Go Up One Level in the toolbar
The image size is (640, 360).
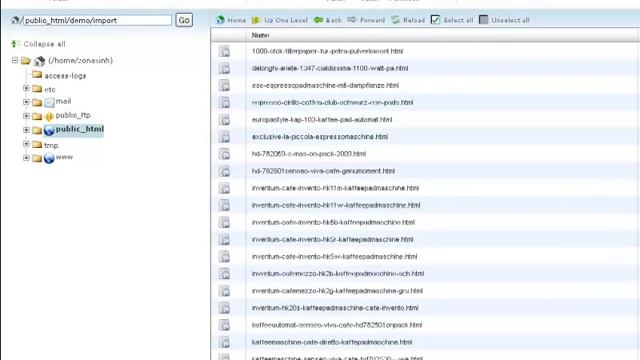(x=280, y=20)
